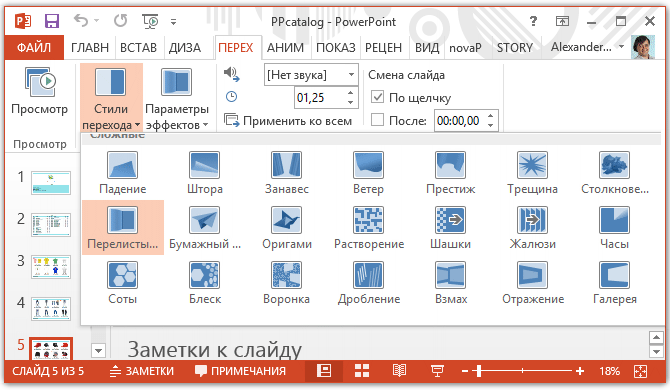Toggle the По щелчку checkbox
This screenshot has height=390, width=670.
click(377, 97)
